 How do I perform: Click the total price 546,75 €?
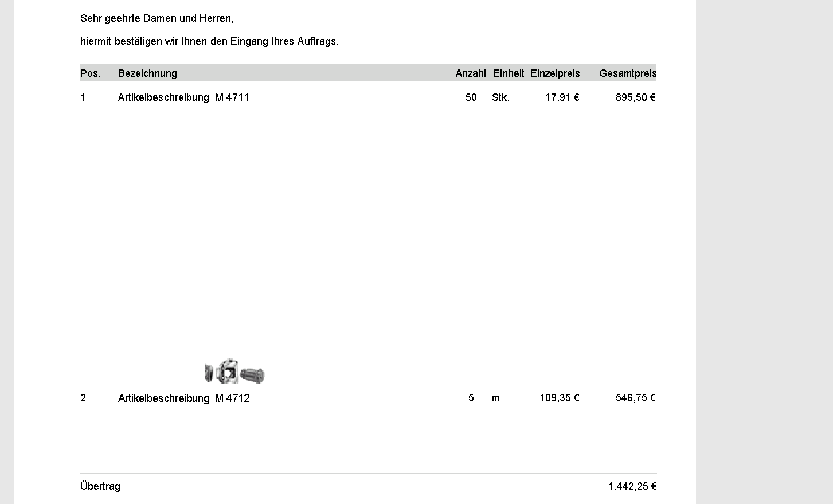click(x=636, y=398)
